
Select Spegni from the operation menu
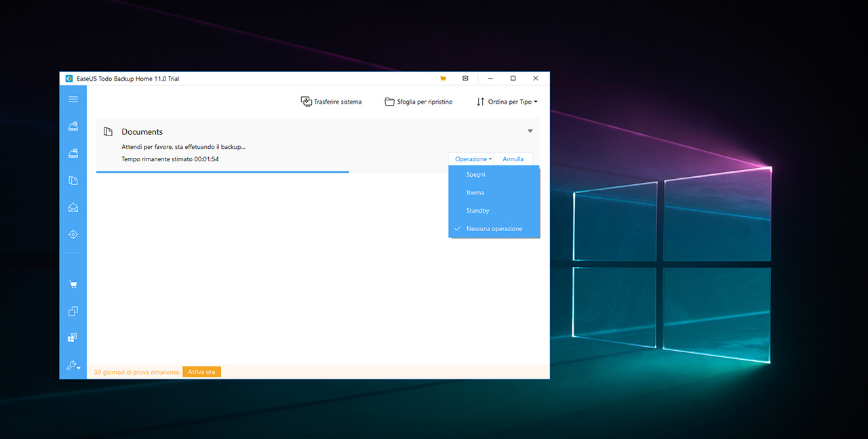coord(494,175)
